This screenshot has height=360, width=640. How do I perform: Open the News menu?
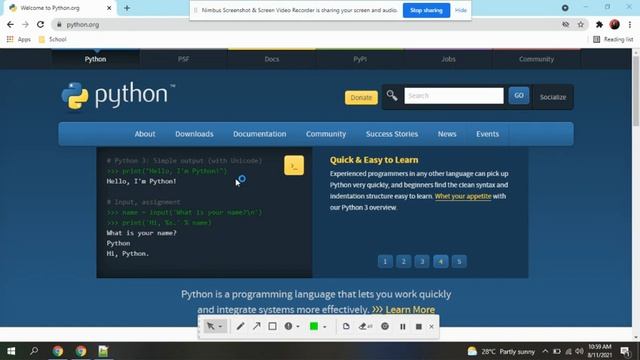(447, 134)
